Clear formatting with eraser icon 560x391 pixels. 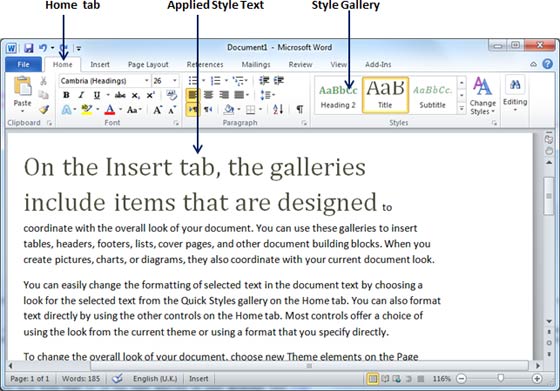(x=172, y=95)
